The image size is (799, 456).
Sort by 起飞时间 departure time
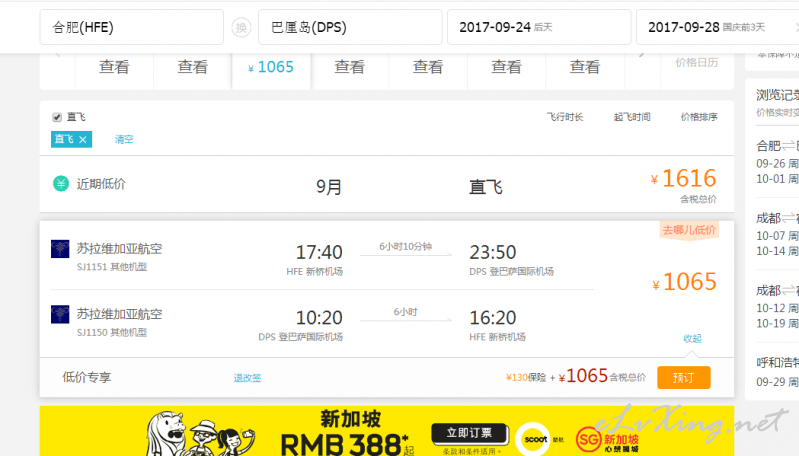632,117
